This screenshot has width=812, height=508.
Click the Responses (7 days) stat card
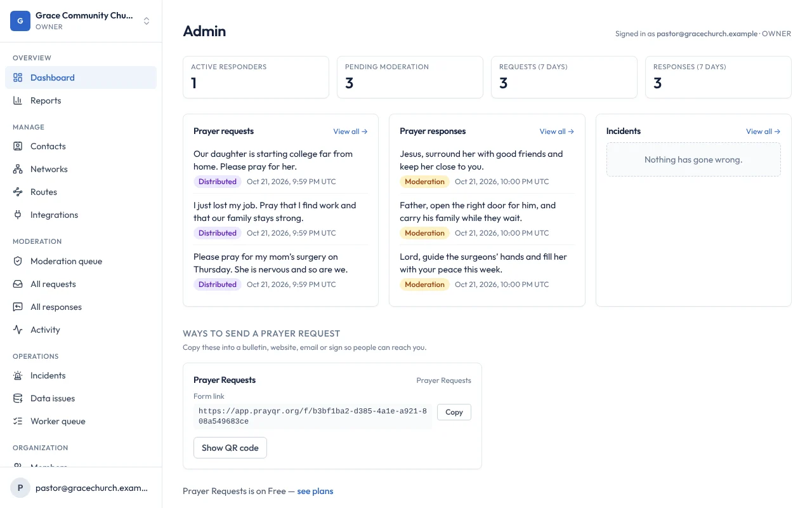[x=718, y=77]
